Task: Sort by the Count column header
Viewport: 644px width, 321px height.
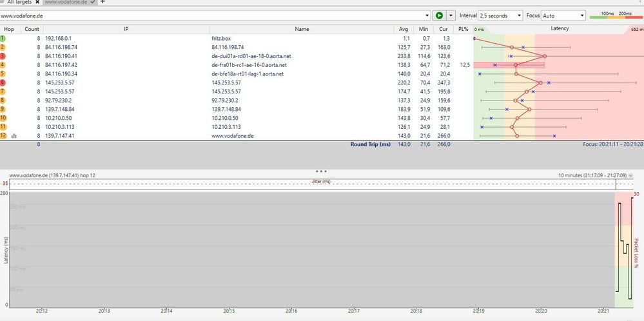Action: 32,29
